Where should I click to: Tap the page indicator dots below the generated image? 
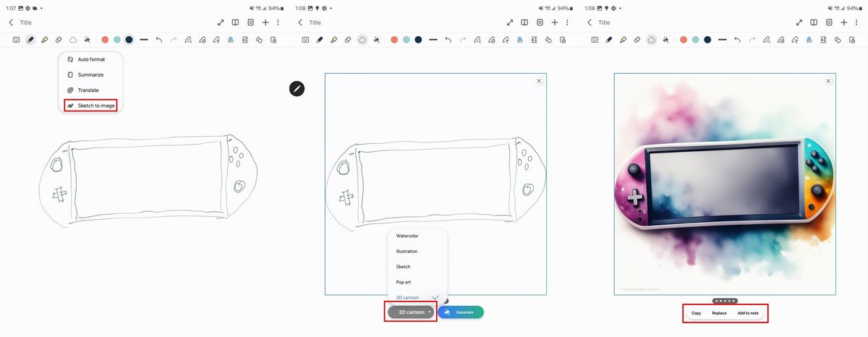pos(725,300)
